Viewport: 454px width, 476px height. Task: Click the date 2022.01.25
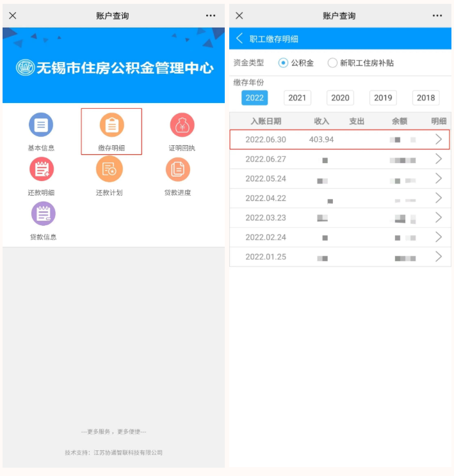pyautogui.click(x=266, y=257)
